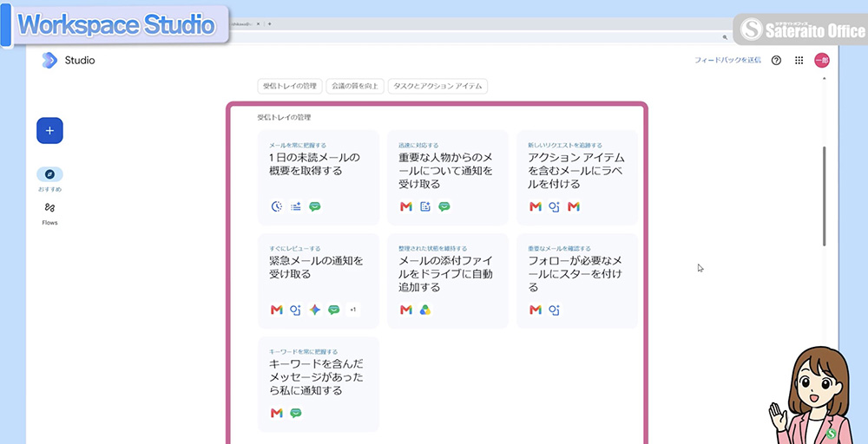The width and height of the screenshot is (868, 444).
Task: Open アクション アイテムを含むメールにラベルを付ける template
Action: [577, 178]
